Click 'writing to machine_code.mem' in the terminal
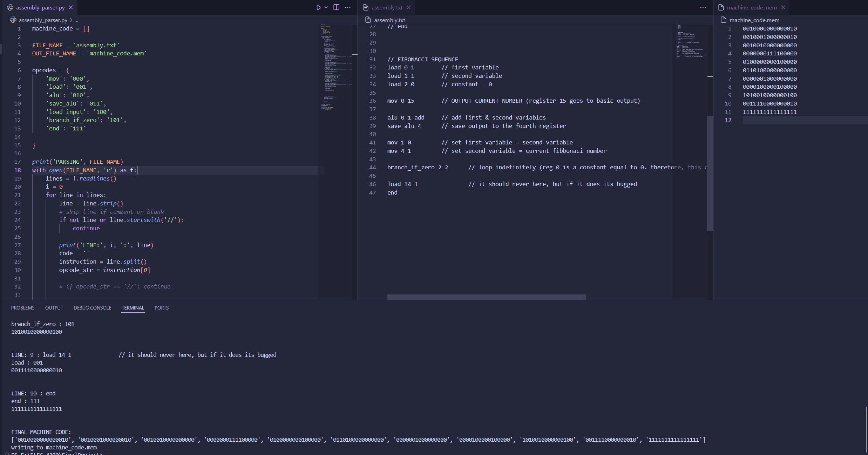 click(54, 448)
